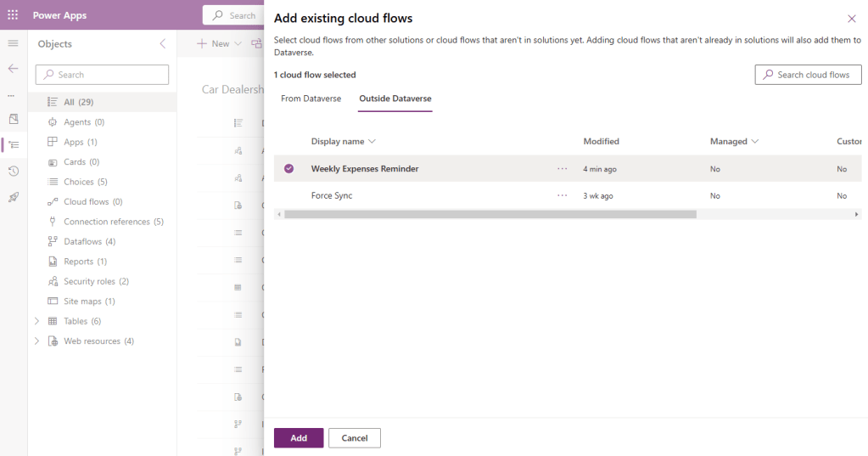Deselect the Weekly Expenses Reminder checkmark
This screenshot has height=456, width=868.
[288, 169]
